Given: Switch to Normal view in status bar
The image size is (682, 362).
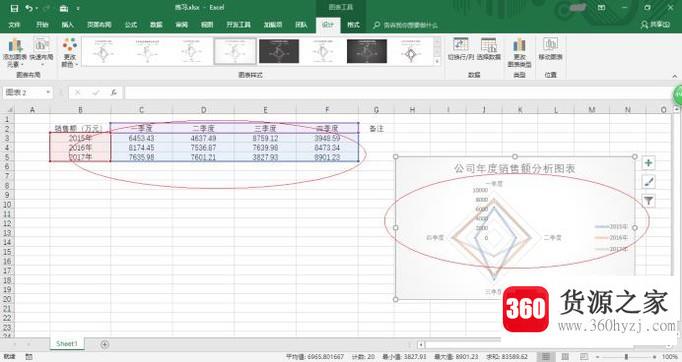Looking at the screenshot, I should pyautogui.click(x=545, y=357).
